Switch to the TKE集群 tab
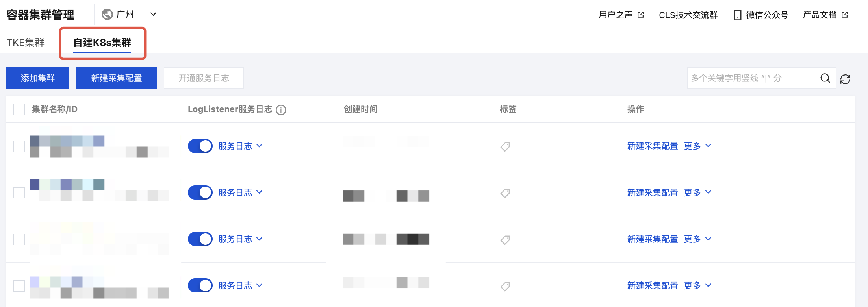 click(26, 43)
